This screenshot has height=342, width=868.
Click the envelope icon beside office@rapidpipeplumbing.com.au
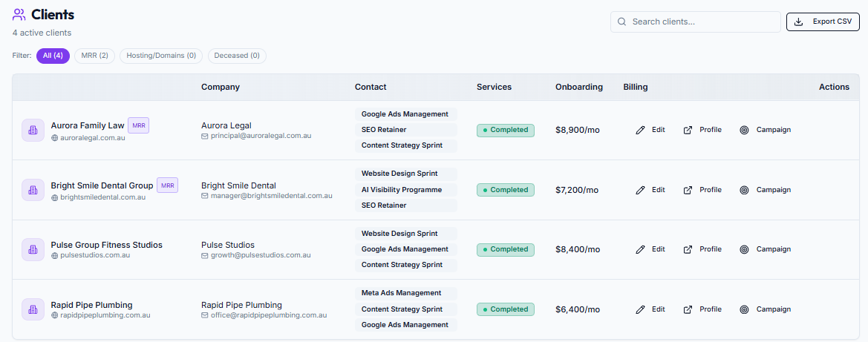[x=205, y=315]
